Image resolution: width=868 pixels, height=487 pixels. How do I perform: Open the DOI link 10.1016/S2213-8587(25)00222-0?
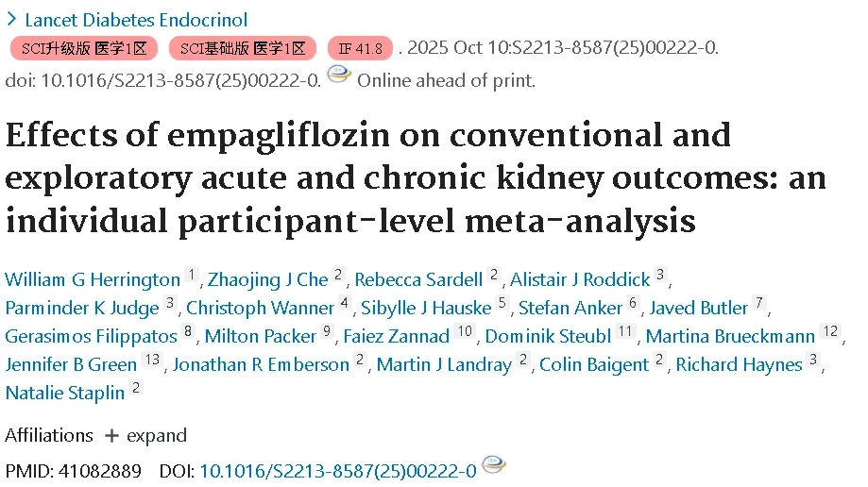pos(338,471)
